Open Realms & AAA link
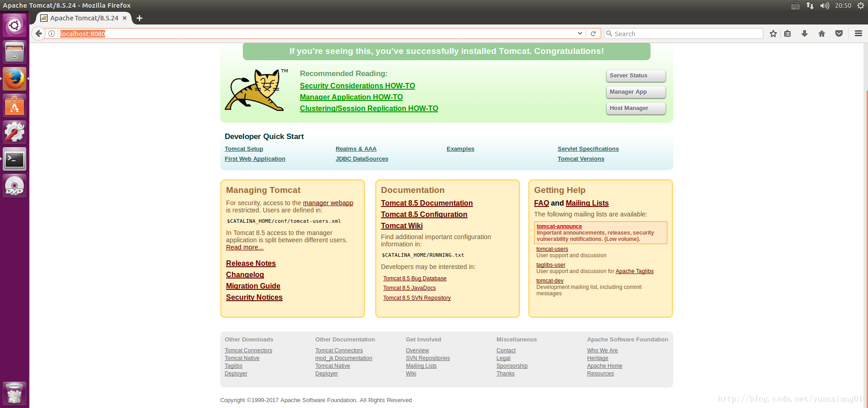868x408 pixels. (x=356, y=149)
